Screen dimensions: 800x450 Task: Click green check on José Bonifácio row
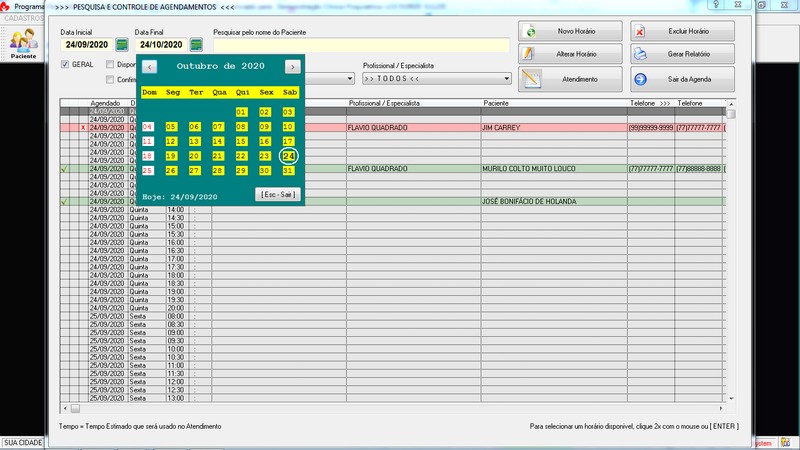tap(64, 202)
